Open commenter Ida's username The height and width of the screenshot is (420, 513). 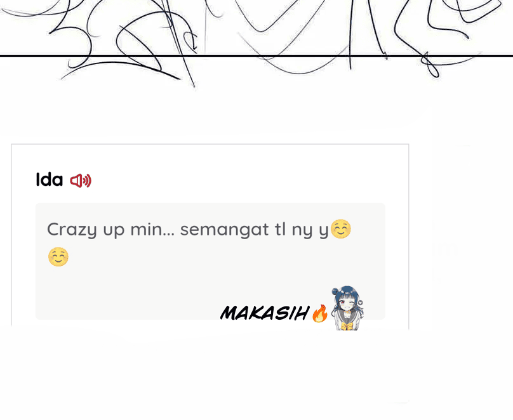(x=49, y=180)
